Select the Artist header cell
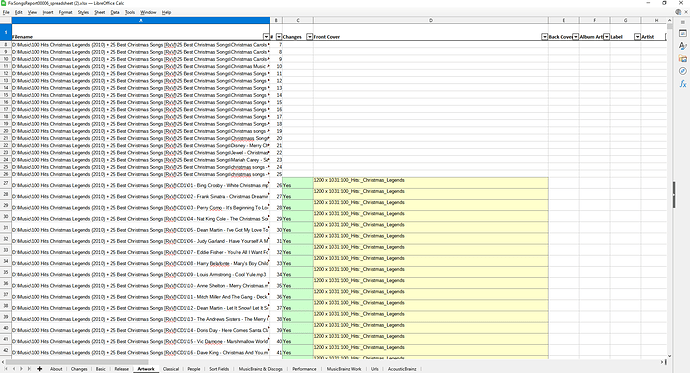The width and height of the screenshot is (690, 373). pyautogui.click(x=653, y=32)
